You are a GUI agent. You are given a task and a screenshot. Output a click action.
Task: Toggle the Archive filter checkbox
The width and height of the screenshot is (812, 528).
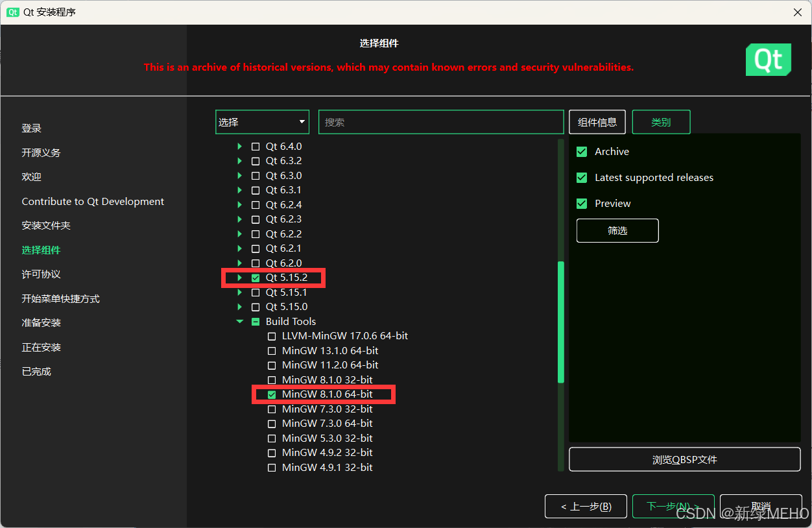tap(582, 152)
